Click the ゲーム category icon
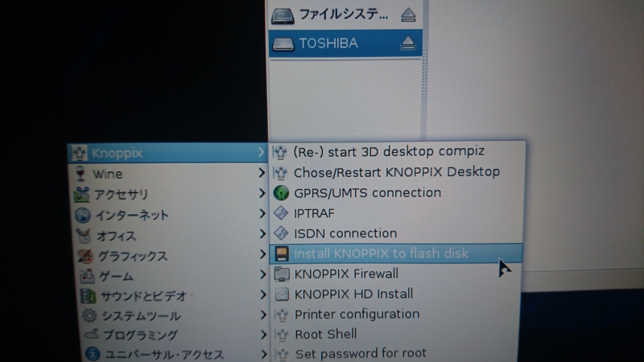The image size is (644, 362). 87,276
